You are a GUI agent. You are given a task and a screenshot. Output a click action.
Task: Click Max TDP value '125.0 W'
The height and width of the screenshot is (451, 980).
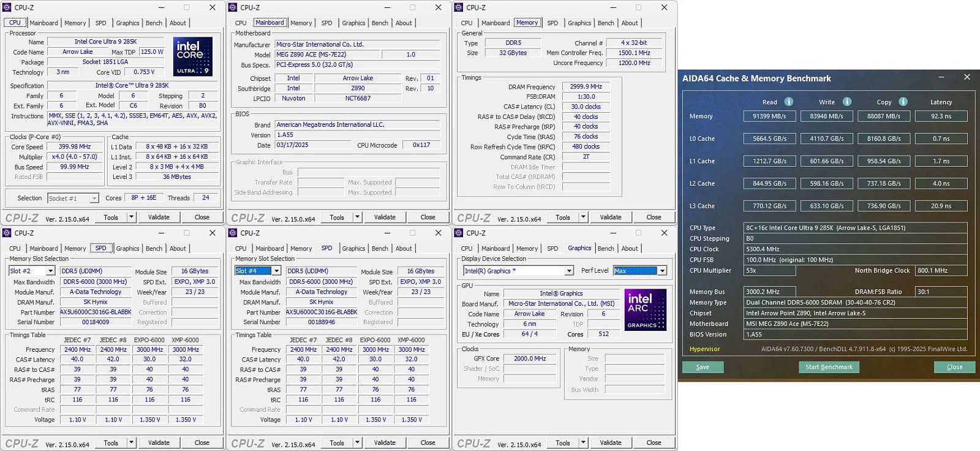[152, 51]
